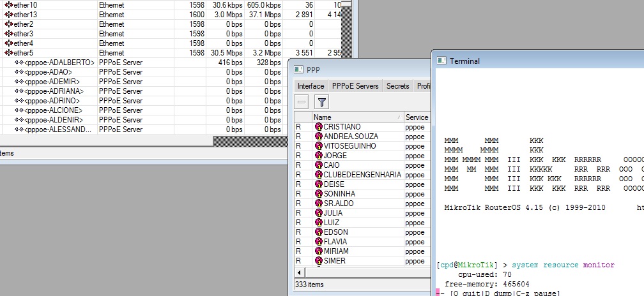Click the pppoe-ADALBERTO interface icon
The image size is (644, 296).
click(x=19, y=63)
